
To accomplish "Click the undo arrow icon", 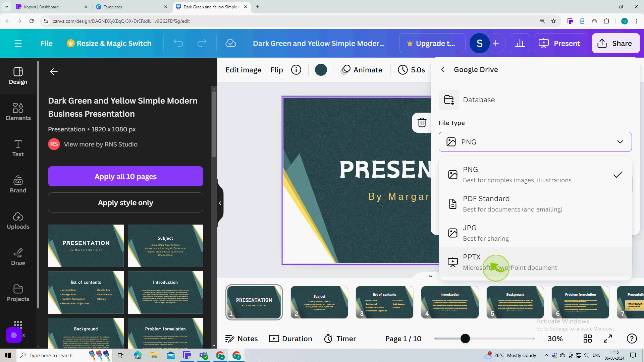I will pos(178,43).
